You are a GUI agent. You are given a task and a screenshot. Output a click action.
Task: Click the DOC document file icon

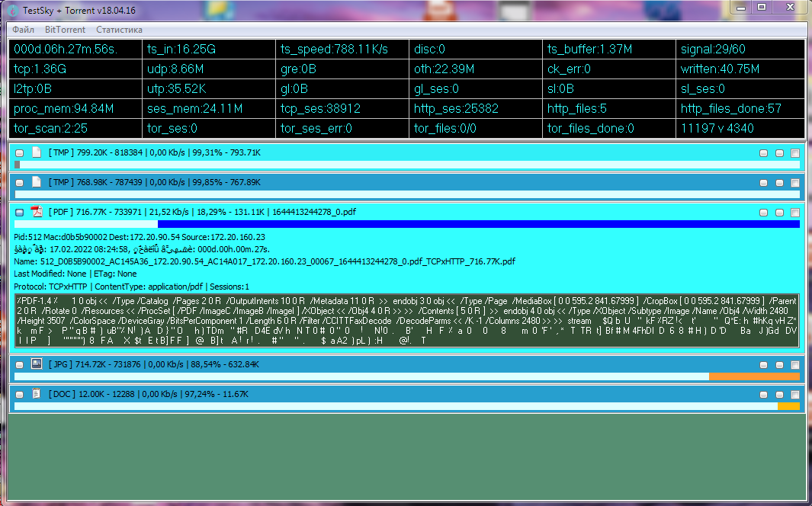(x=36, y=394)
